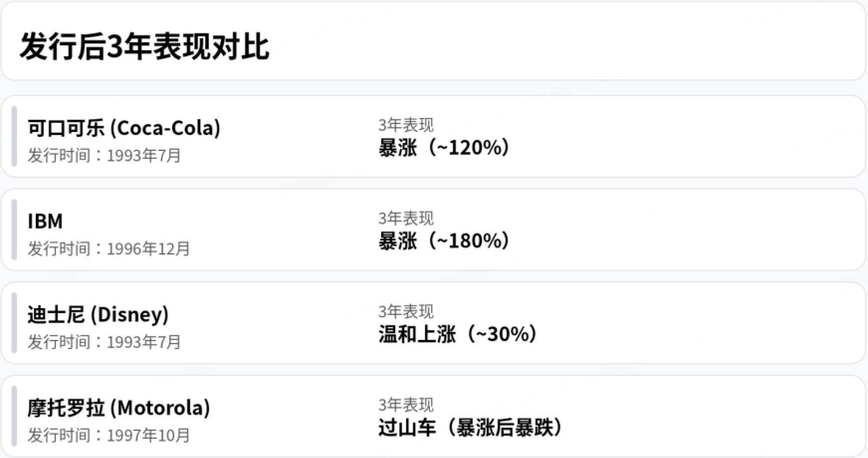Screen dimensions: 868x458
Task: Click the 温和上涨（~30%） performance value
Action: tap(457, 334)
